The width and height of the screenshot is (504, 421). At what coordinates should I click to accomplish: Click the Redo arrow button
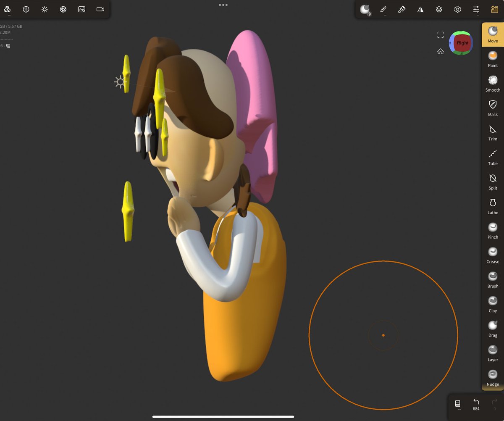coord(494,404)
